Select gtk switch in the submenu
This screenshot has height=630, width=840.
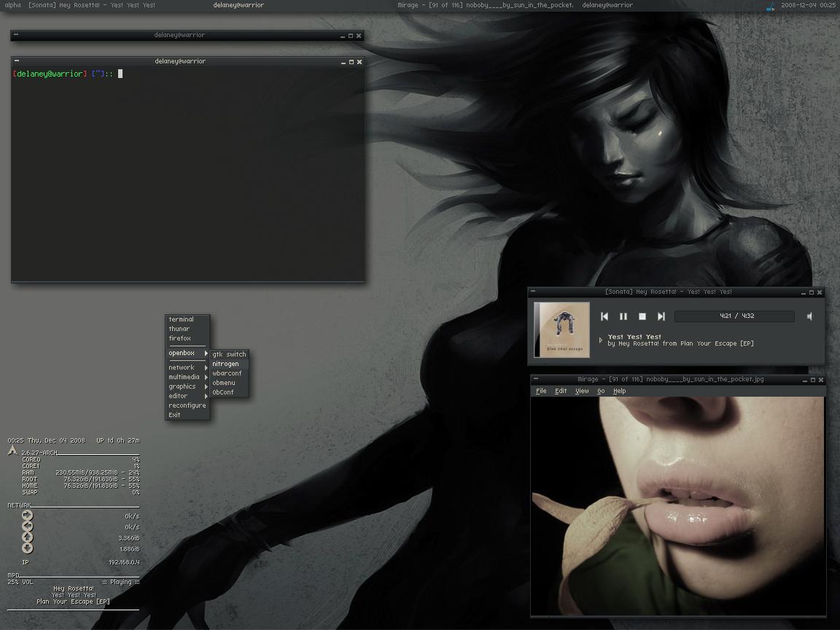229,354
